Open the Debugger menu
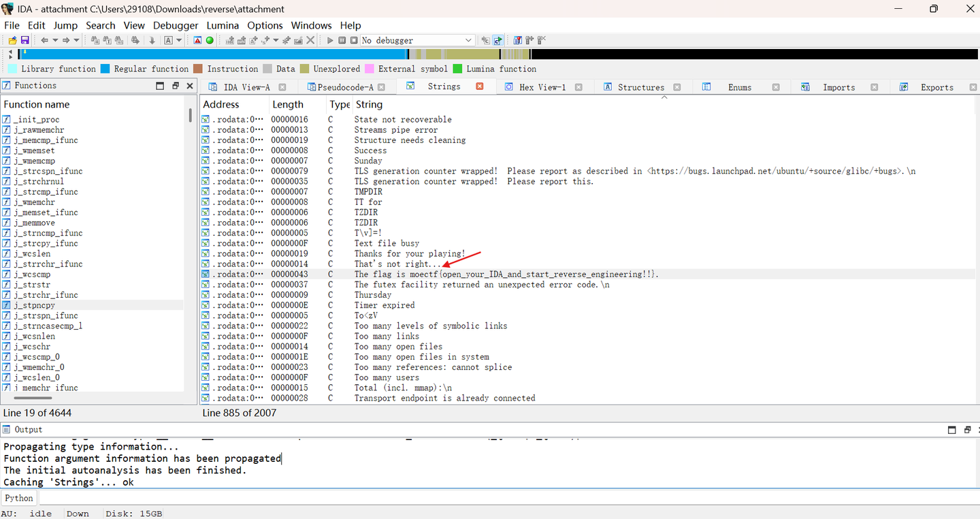This screenshot has height=519, width=980. click(176, 25)
